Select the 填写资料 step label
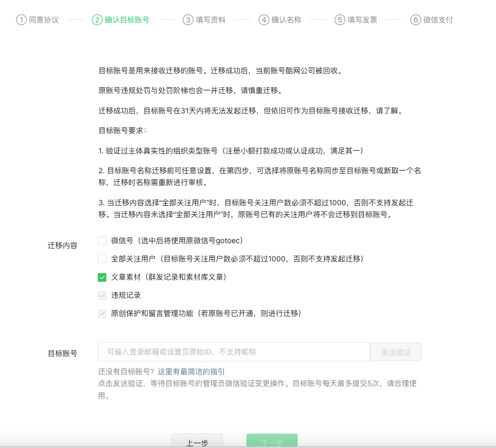 211,20
